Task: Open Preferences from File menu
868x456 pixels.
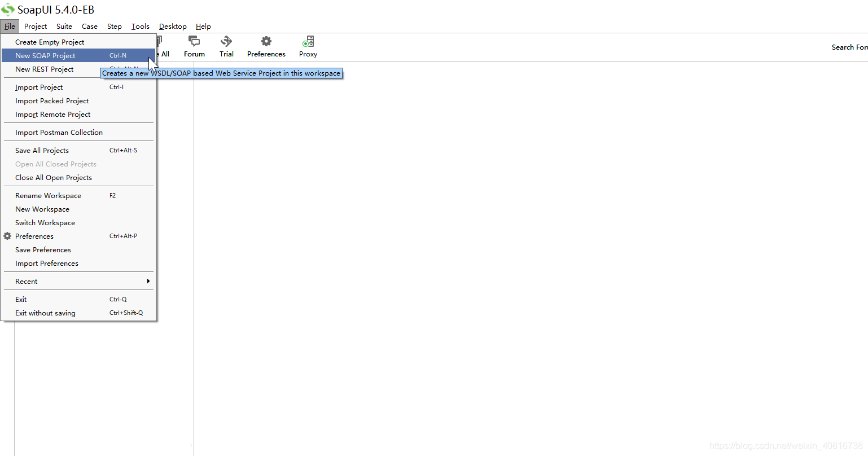Action: [x=78, y=236]
